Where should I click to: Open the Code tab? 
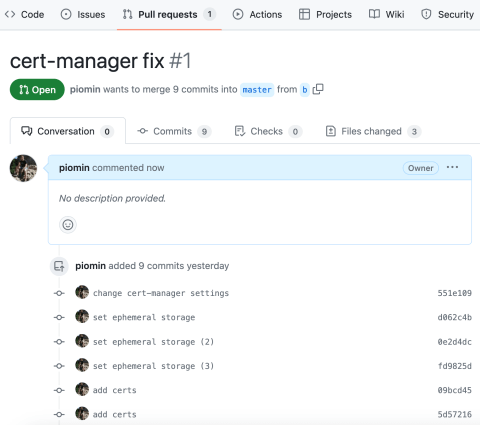pos(24,14)
